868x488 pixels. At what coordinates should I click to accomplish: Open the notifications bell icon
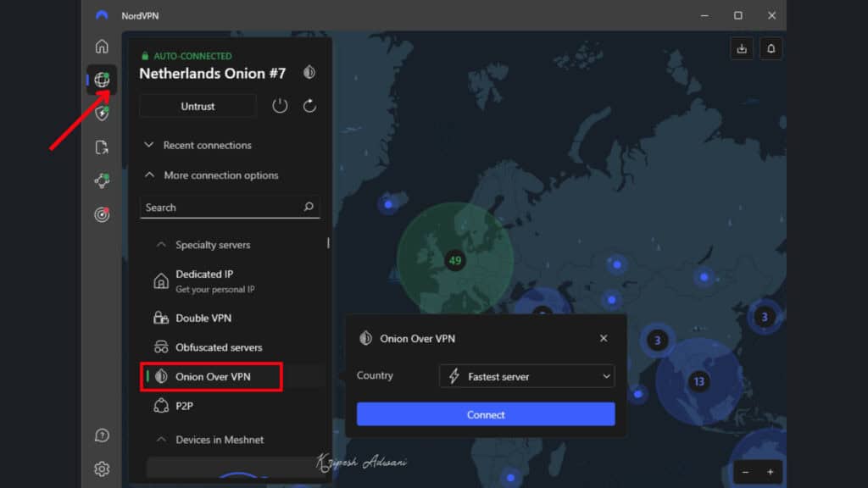tap(771, 48)
